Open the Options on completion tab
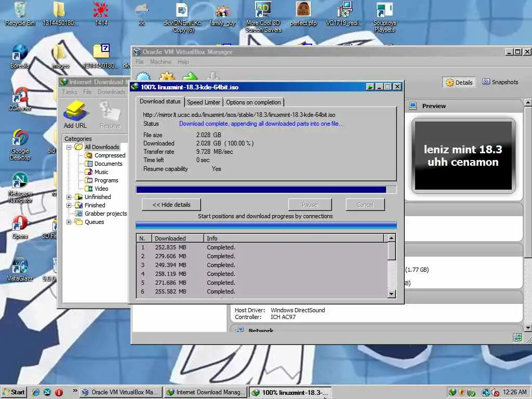 pos(254,102)
